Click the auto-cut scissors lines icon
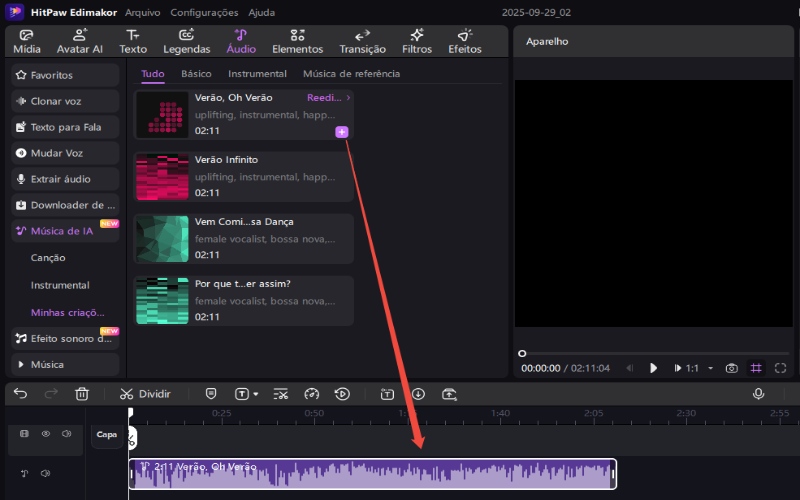This screenshot has height=500, width=800. pos(281,394)
